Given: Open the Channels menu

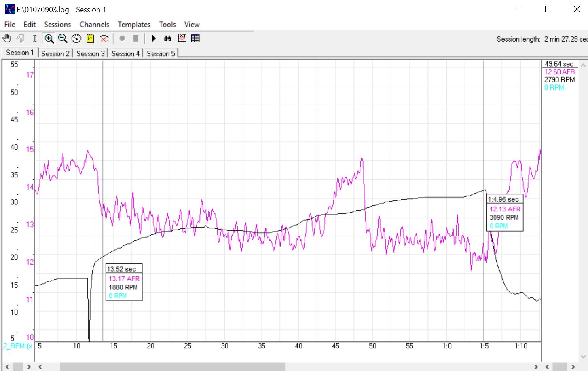Looking at the screenshot, I should 94,25.
